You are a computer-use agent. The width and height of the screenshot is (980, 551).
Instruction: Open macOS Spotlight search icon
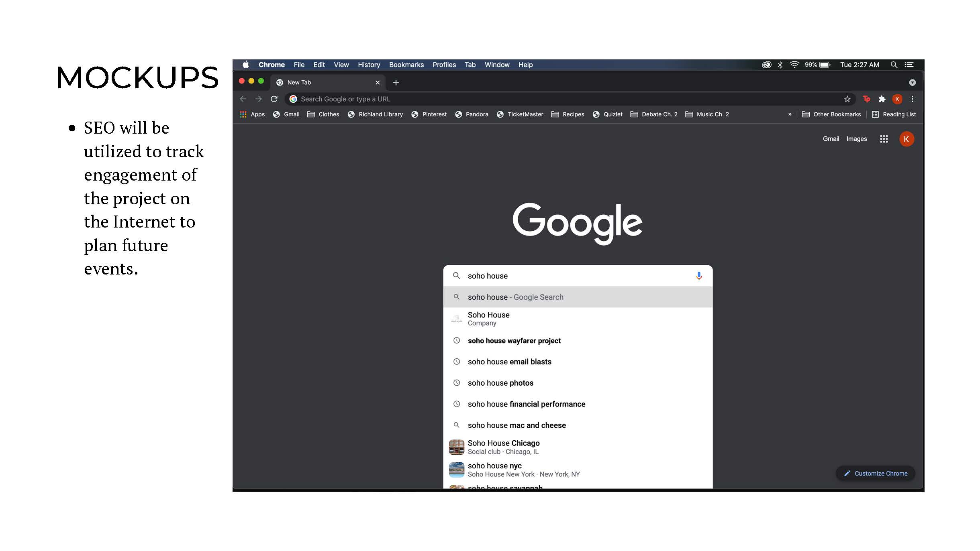(894, 65)
